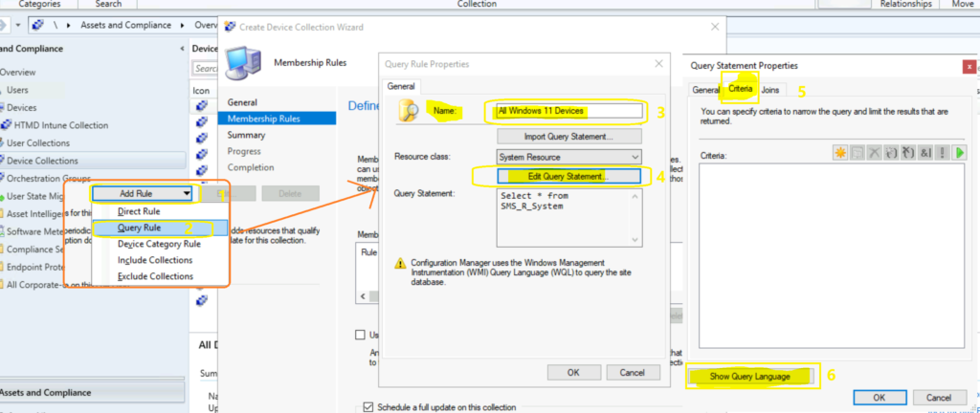Click the scroll up arrow in Query Statement box
The image size is (980, 413).
(x=635, y=196)
